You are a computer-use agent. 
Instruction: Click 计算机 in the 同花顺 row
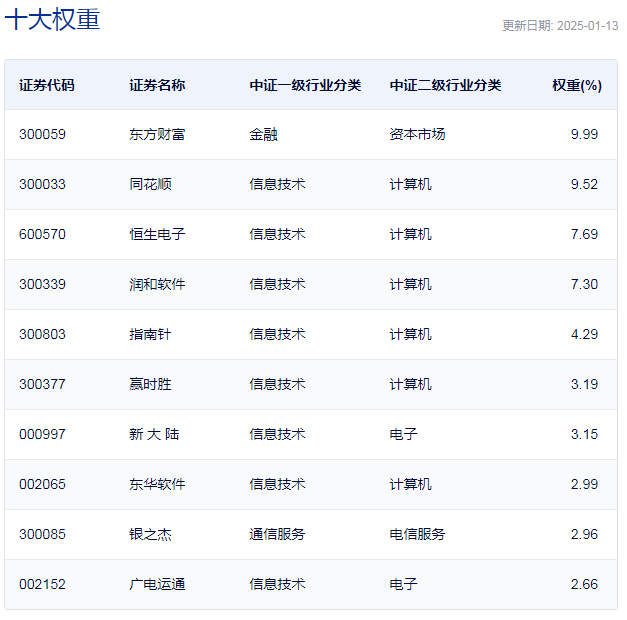(x=410, y=184)
